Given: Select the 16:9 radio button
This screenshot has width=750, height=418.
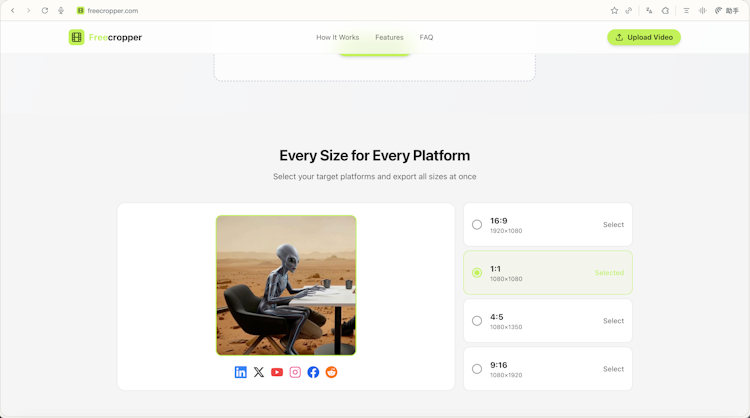Looking at the screenshot, I should (477, 224).
